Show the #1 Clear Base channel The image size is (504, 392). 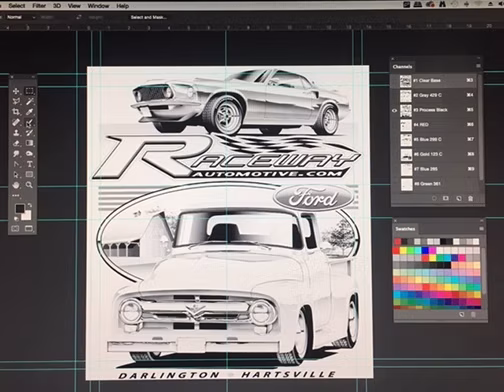tap(394, 81)
